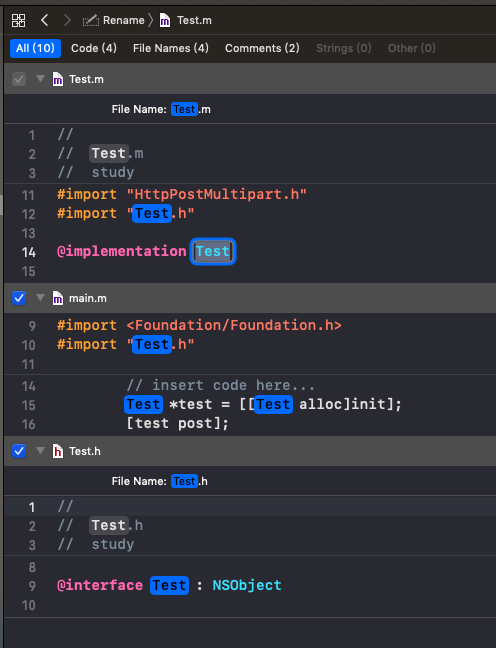Uncheck the Test.h file checkbox
The image size is (496, 648).
click(19, 451)
